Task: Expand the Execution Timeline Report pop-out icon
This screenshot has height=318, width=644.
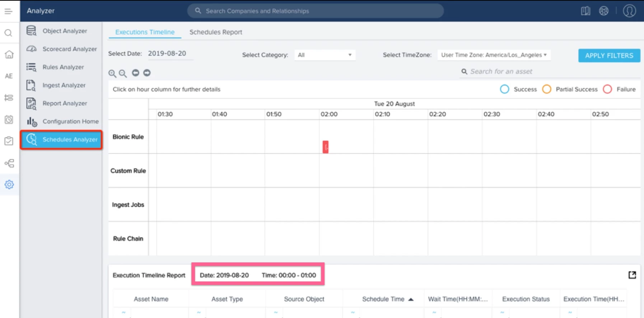Action: click(x=632, y=275)
